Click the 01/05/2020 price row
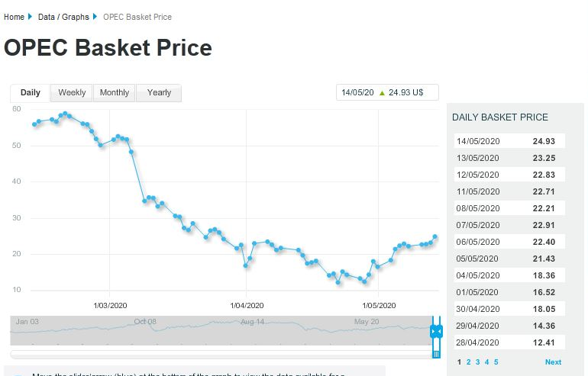Image resolution: width=588 pixels, height=376 pixels. coord(509,292)
